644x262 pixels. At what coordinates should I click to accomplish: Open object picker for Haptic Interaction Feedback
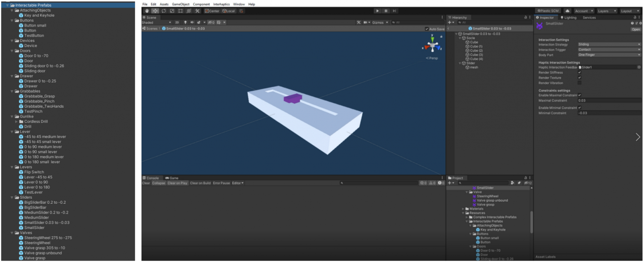click(639, 67)
